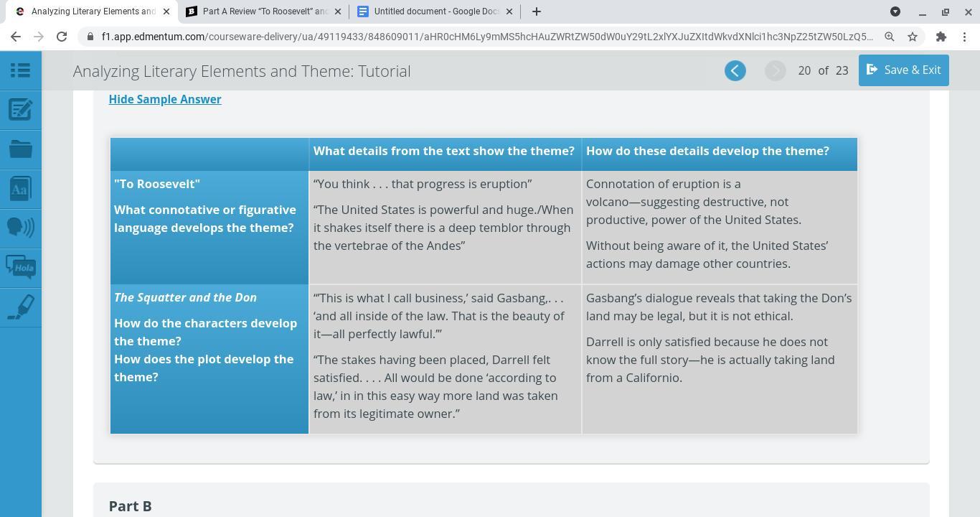The height and width of the screenshot is (517, 980).
Task: Click the quote about the United States being powerful
Action: coord(443,228)
